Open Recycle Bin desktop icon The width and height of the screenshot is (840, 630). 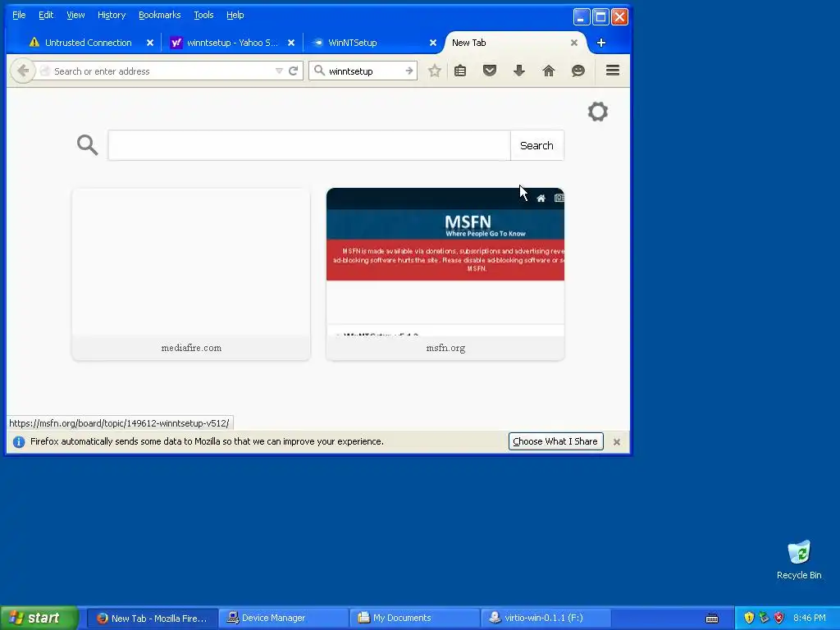tap(799, 559)
